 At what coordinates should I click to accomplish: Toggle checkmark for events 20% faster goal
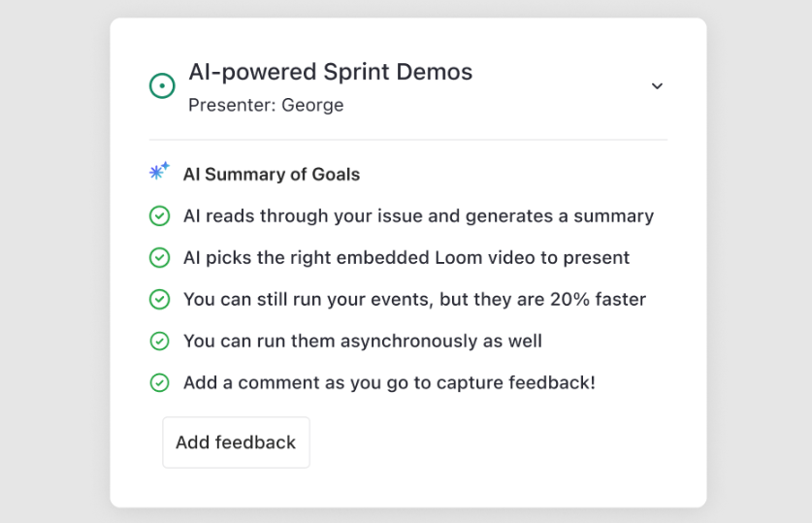tap(159, 299)
